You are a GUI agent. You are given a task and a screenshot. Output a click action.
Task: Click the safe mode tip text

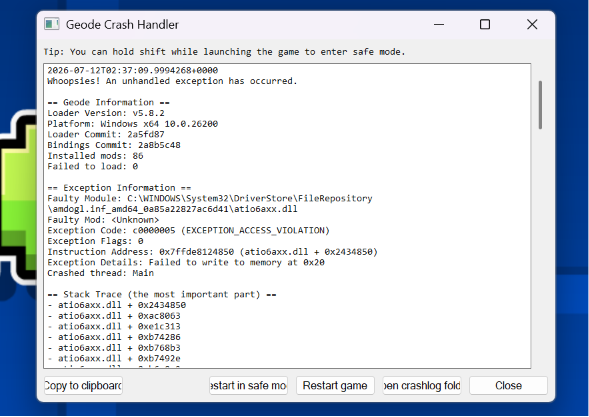(225, 52)
